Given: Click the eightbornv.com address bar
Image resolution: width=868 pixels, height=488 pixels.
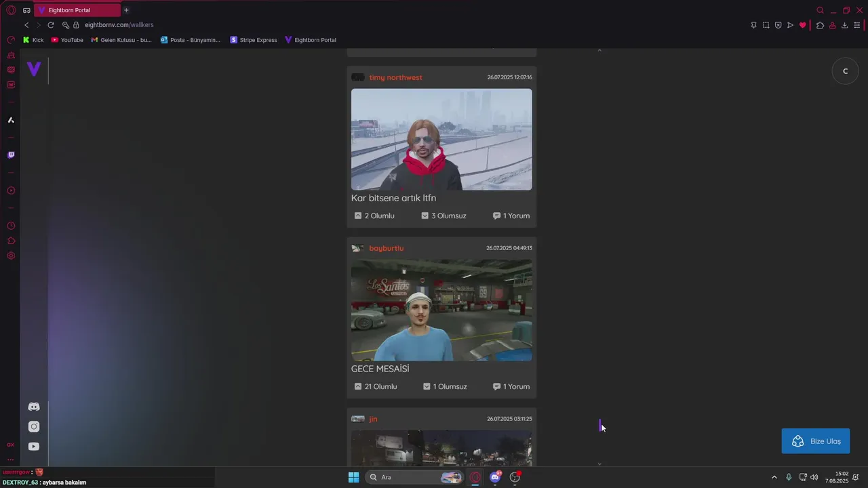Looking at the screenshot, I should [119, 25].
